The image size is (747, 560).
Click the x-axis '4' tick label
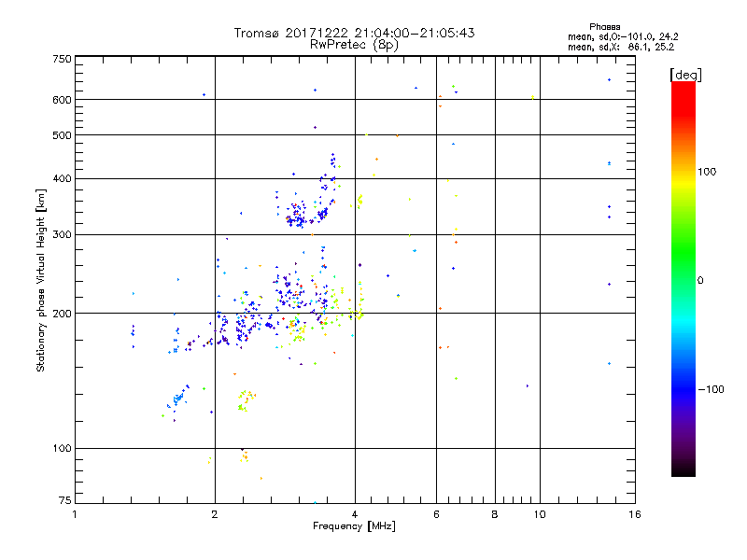click(355, 514)
